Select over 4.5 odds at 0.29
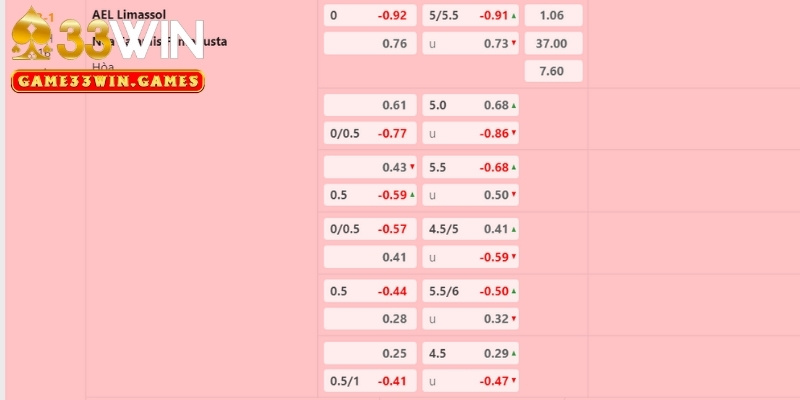 pos(470,354)
